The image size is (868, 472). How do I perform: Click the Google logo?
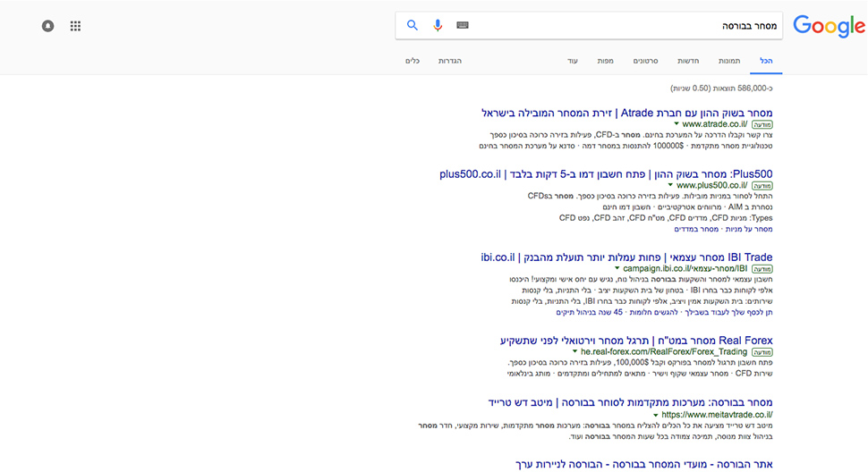tap(829, 26)
